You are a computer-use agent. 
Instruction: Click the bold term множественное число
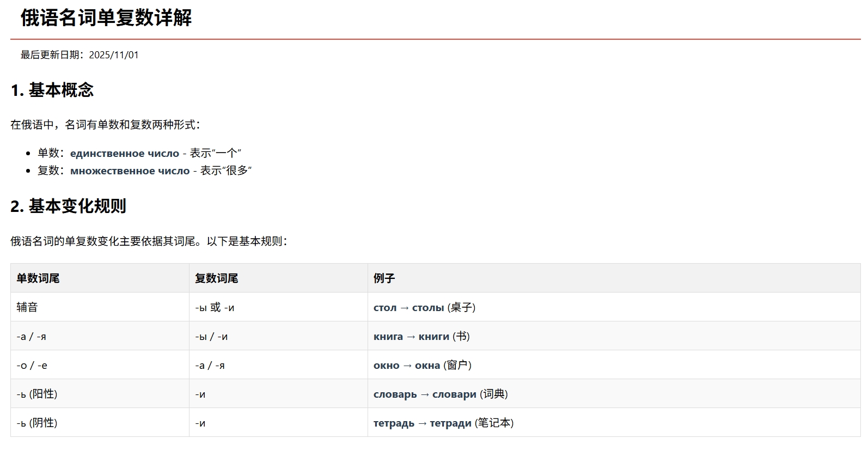point(130,171)
